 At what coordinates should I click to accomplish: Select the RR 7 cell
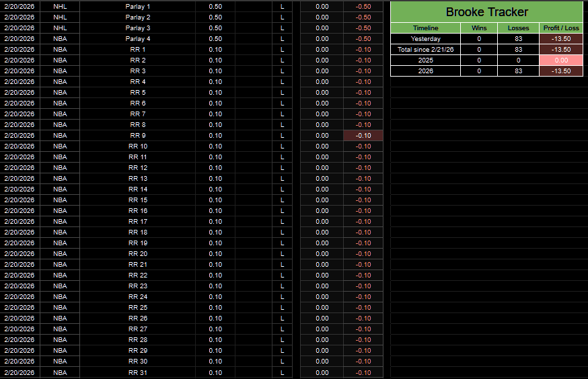tap(138, 114)
